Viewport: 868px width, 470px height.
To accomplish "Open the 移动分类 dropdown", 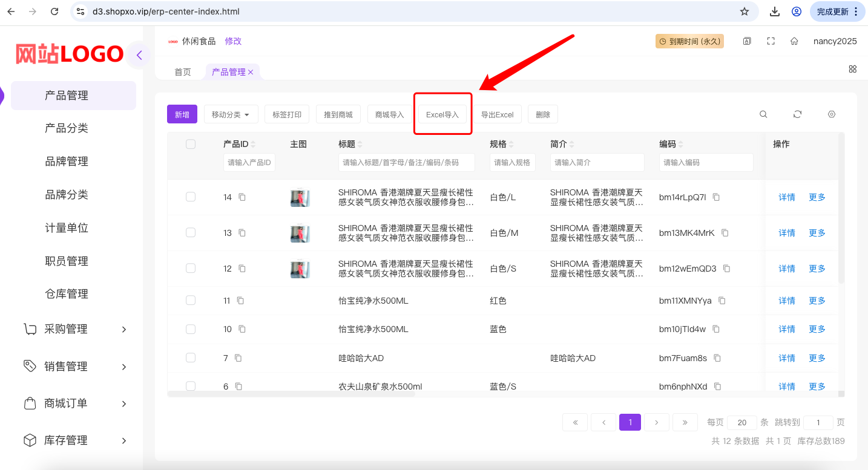I will click(x=231, y=114).
